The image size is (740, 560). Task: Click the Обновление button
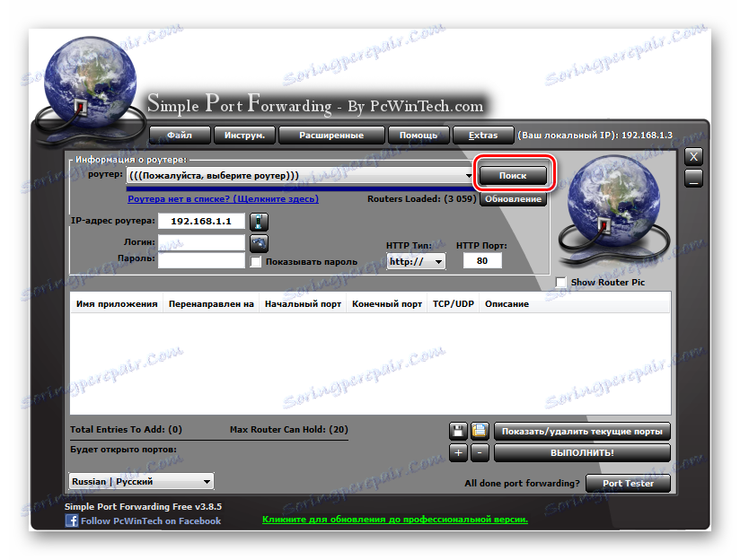[513, 198]
